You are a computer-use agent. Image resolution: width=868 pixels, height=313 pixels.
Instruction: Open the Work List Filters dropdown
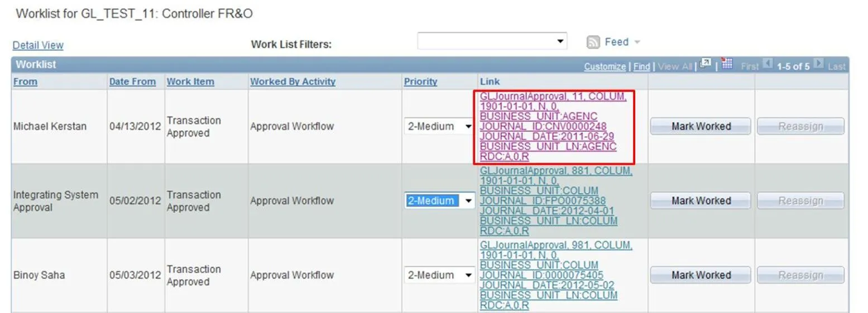coord(492,41)
